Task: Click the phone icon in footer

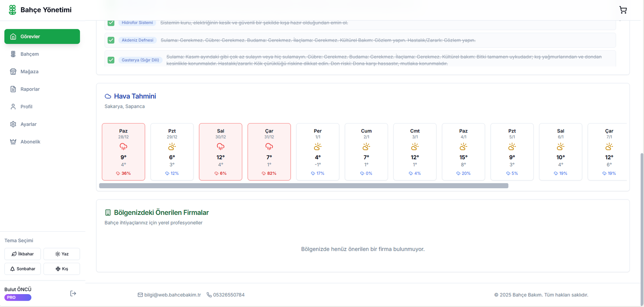Action: (209, 295)
